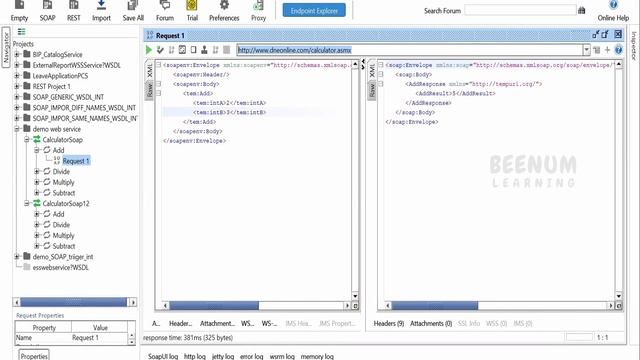Viewport: 640px width, 360px height.
Task: Click the Properties button at bottom left
Action: pos(34,356)
